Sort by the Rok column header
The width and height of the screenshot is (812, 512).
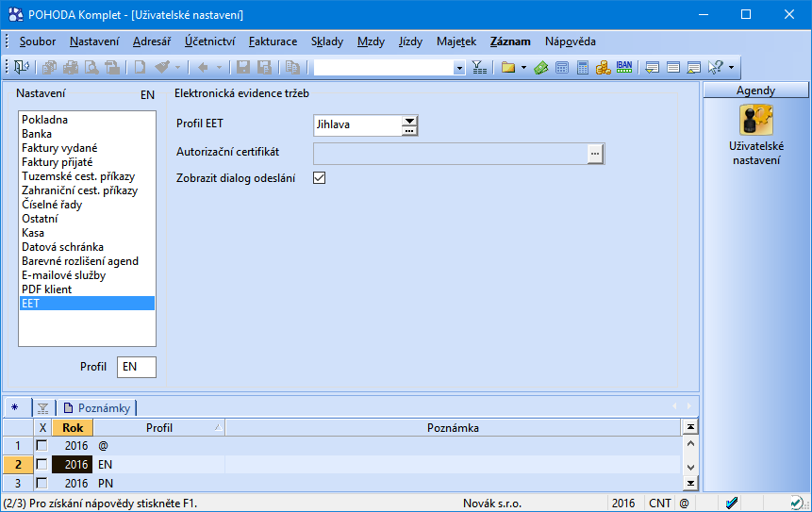pos(73,428)
